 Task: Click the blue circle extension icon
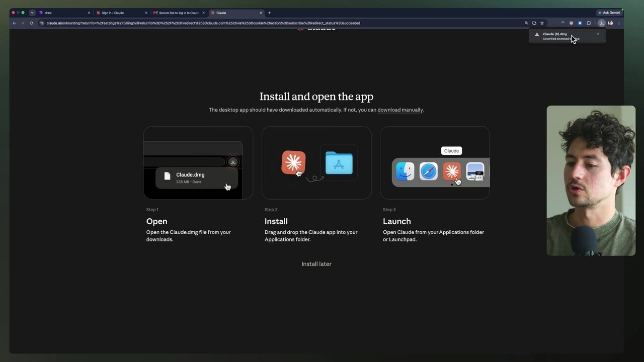tap(580, 23)
